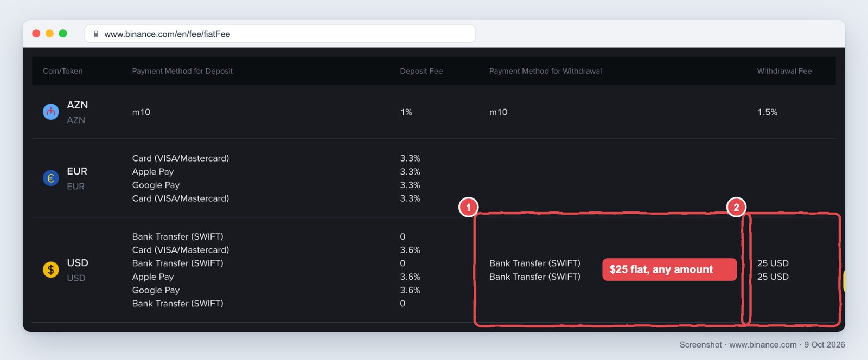Click the Withdrawal Fee column header
This screenshot has width=868, height=360.
(x=784, y=71)
